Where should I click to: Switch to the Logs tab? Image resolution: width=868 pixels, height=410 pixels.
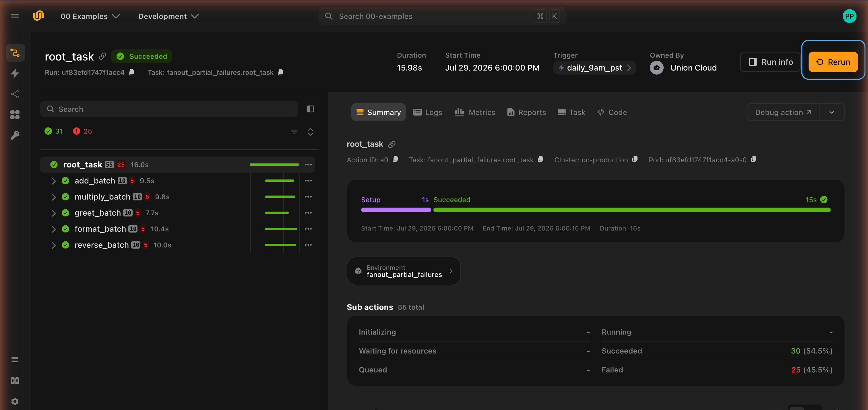(427, 112)
